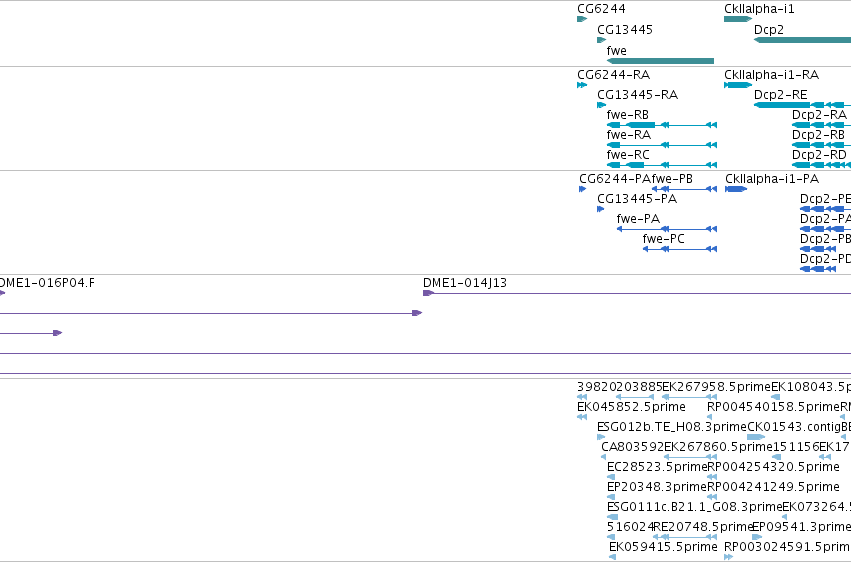The image size is (851, 562).
Task: Pick the Dcp2-RB transcript label
Action: point(818,135)
